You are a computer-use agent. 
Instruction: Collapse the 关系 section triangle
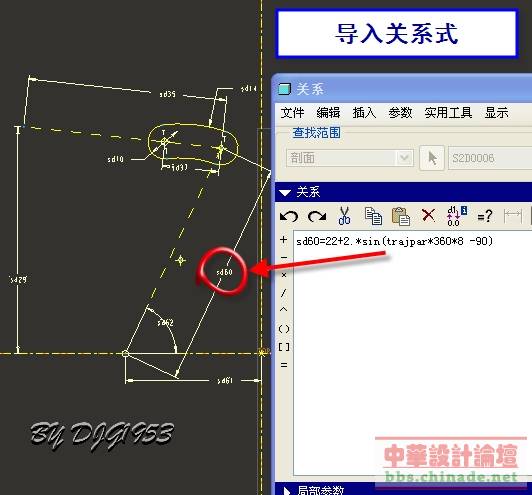285,193
